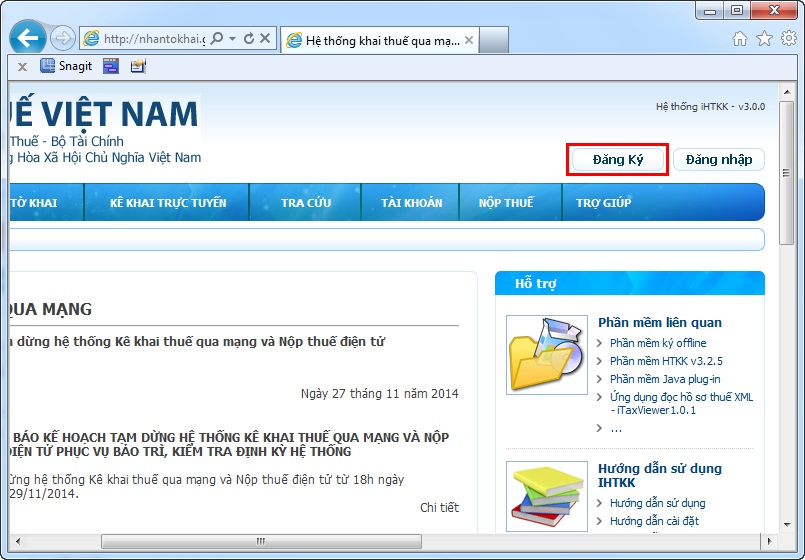Open the TRA CỨU menu
Viewport: 805px width, 560px height.
tap(306, 203)
